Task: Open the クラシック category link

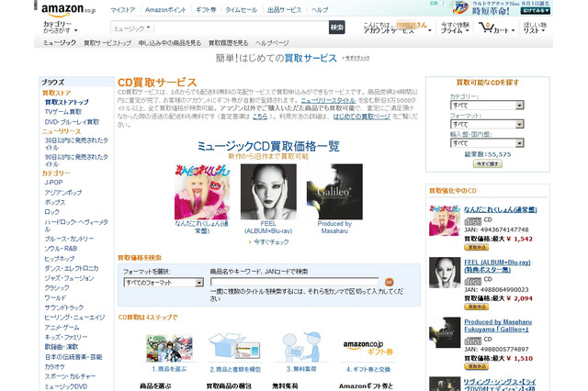Action: coord(57,287)
